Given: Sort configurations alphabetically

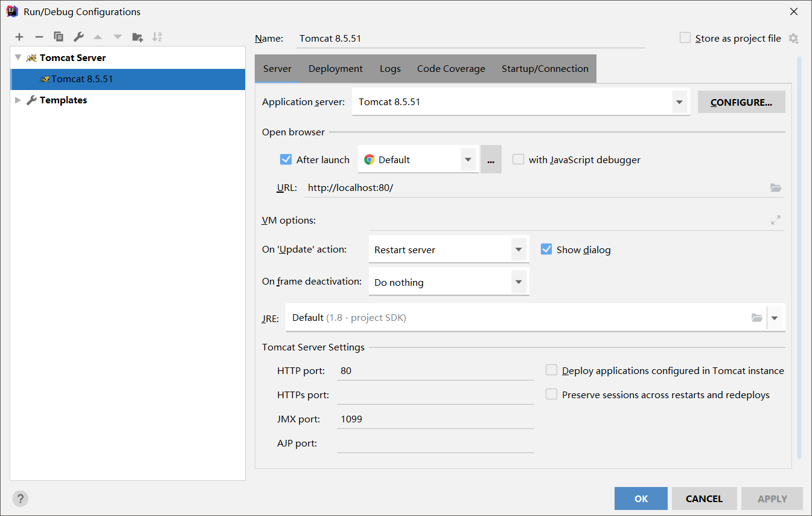Looking at the screenshot, I should 157,37.
